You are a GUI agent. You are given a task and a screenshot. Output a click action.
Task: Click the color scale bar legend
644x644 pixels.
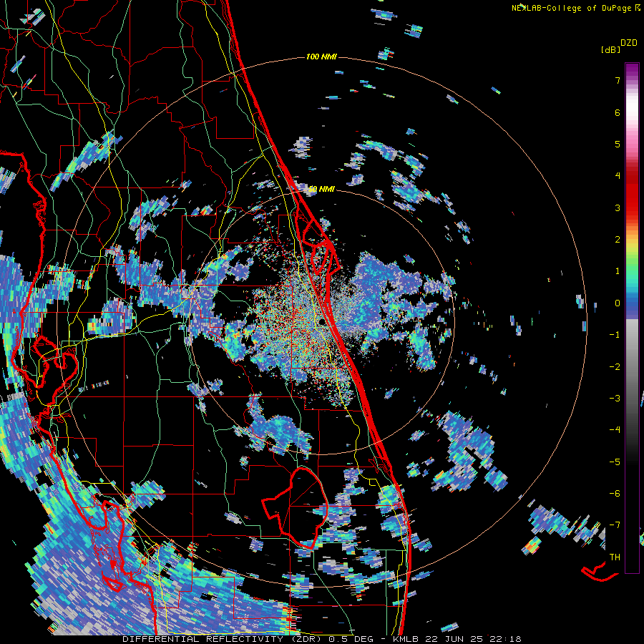click(632, 318)
